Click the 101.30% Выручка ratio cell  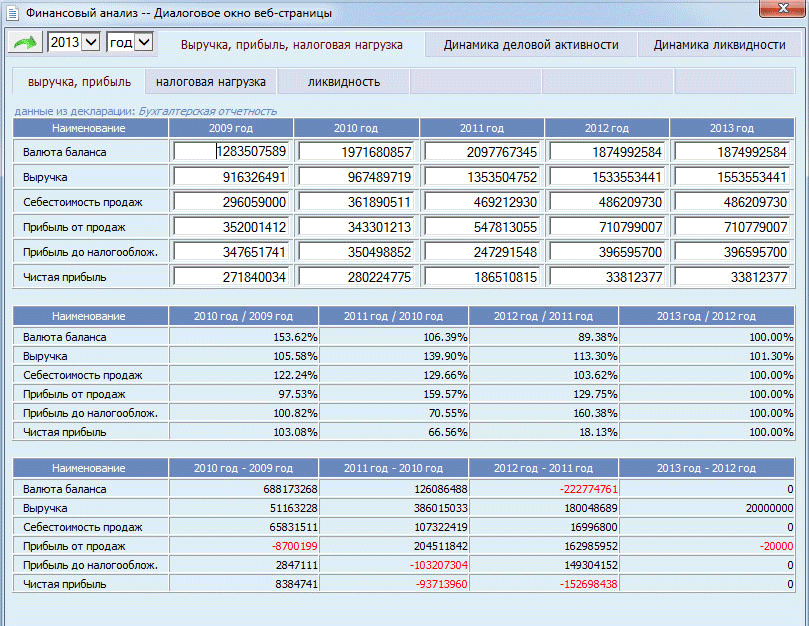(x=706, y=356)
